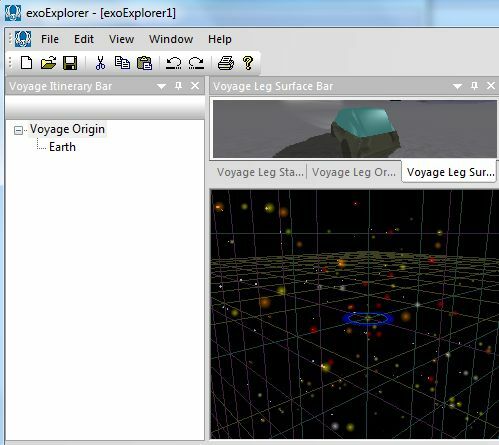Undo the last action via toolbar
Viewport: 499px width, 445px height.
coord(174,63)
